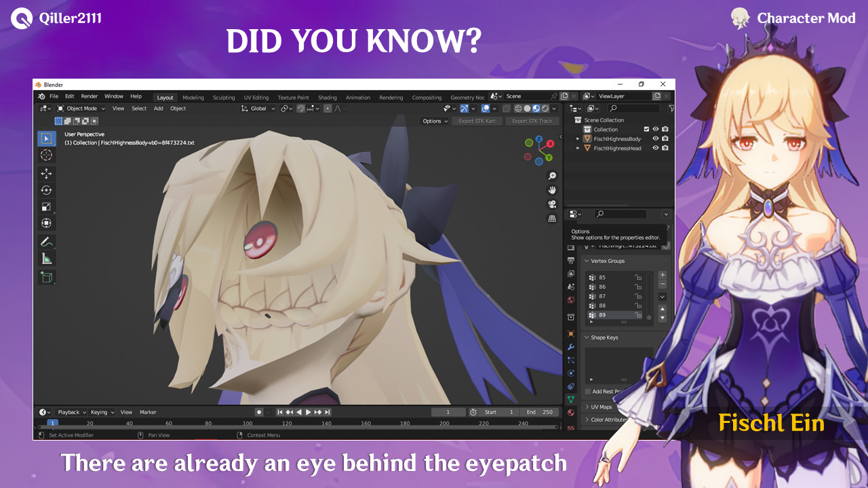Open the Render menu

(89, 96)
